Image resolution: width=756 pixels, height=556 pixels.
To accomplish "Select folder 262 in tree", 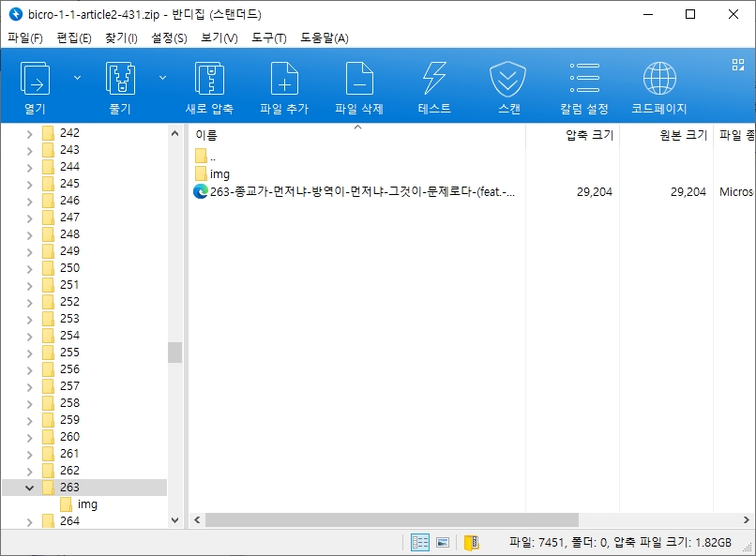I will 69,471.
